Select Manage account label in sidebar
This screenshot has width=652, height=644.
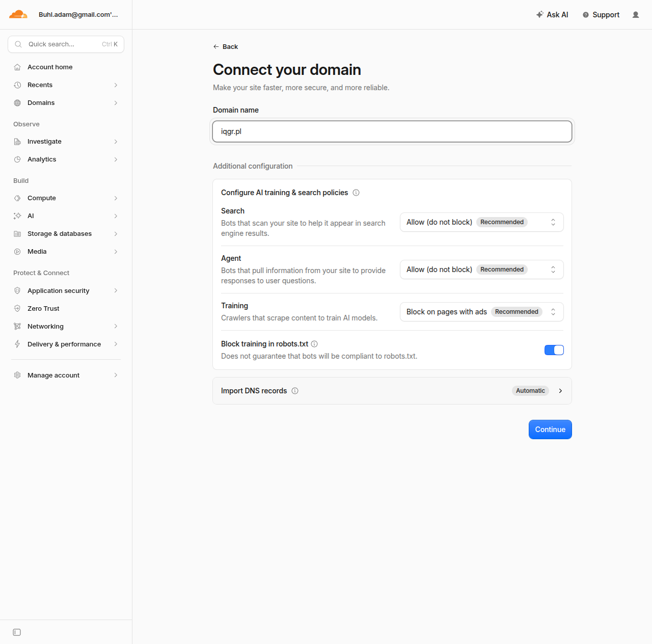click(x=53, y=375)
